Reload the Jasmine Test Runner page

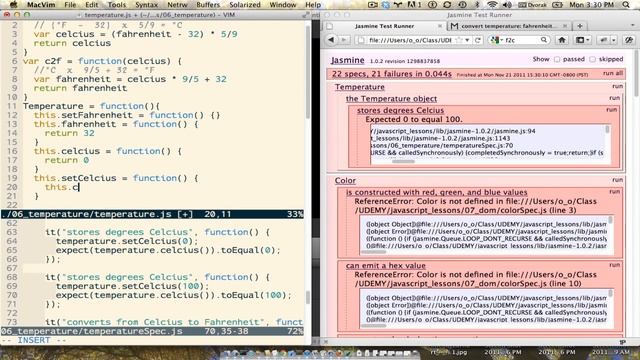pos(478,40)
